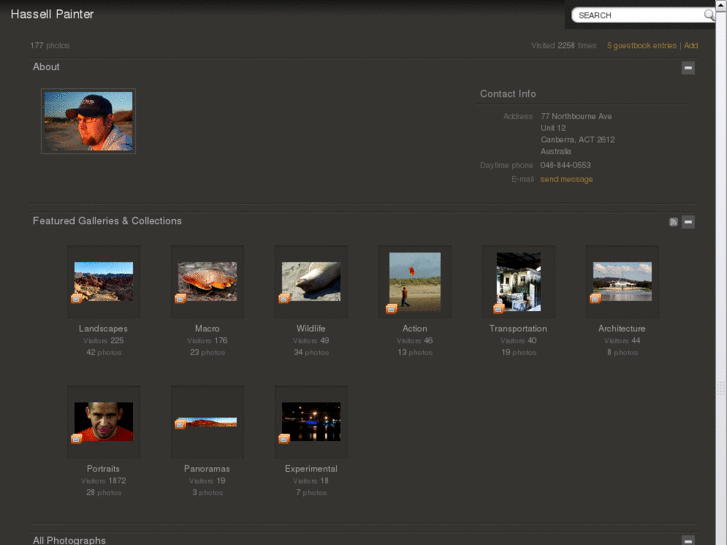Screen dimensions: 727x545
Task: Click gallery badge icon on Transportation thumbnail
Action: [x=499, y=308]
